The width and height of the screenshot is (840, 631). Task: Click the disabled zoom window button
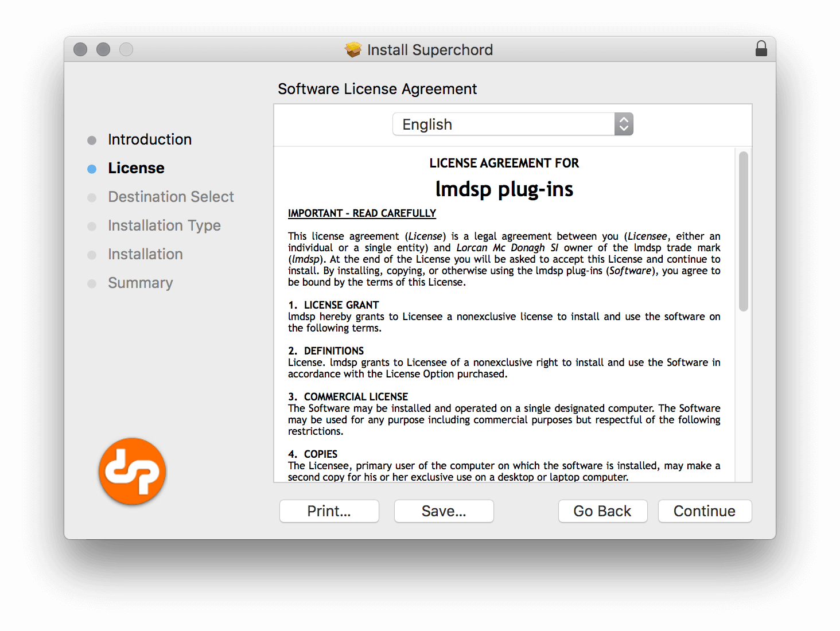[x=126, y=49]
